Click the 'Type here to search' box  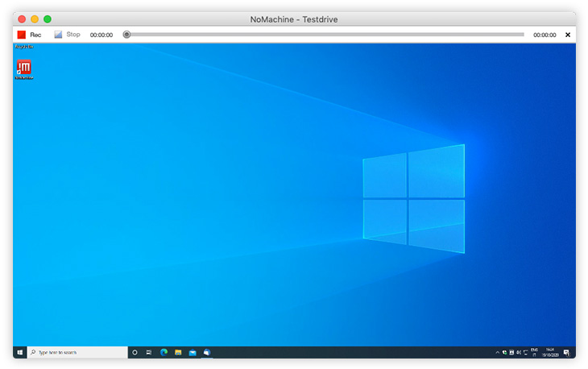[77, 352]
